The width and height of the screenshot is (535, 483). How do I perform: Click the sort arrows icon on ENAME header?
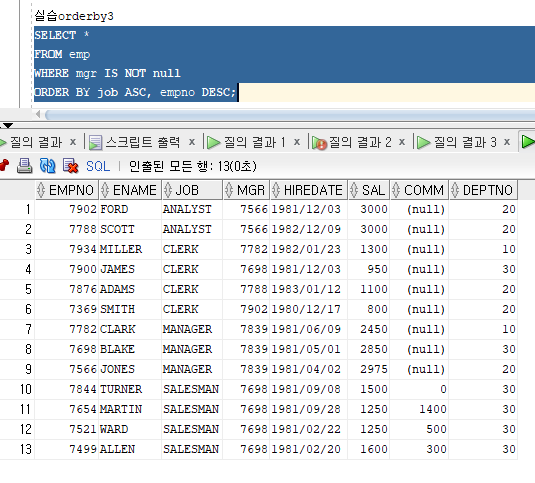tap(105, 190)
